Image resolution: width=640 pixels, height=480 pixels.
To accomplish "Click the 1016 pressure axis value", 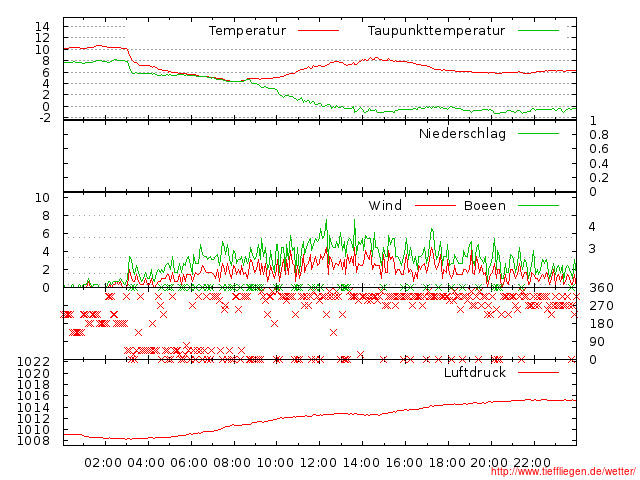I will [x=33, y=396].
